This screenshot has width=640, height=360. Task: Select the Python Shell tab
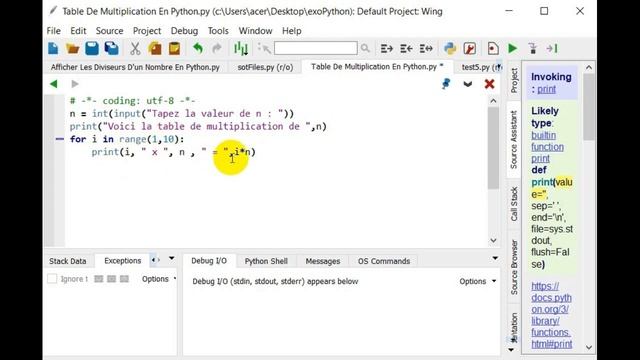(x=266, y=261)
